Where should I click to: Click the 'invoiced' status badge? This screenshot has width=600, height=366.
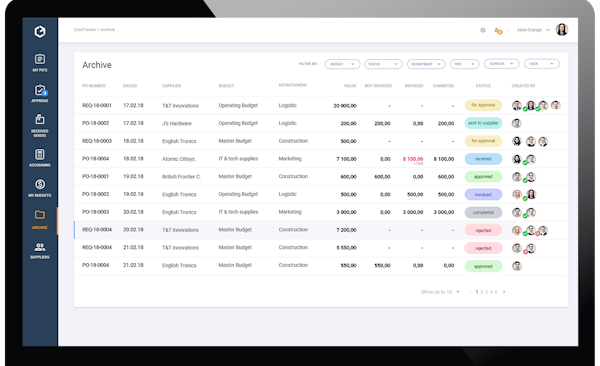(x=483, y=194)
